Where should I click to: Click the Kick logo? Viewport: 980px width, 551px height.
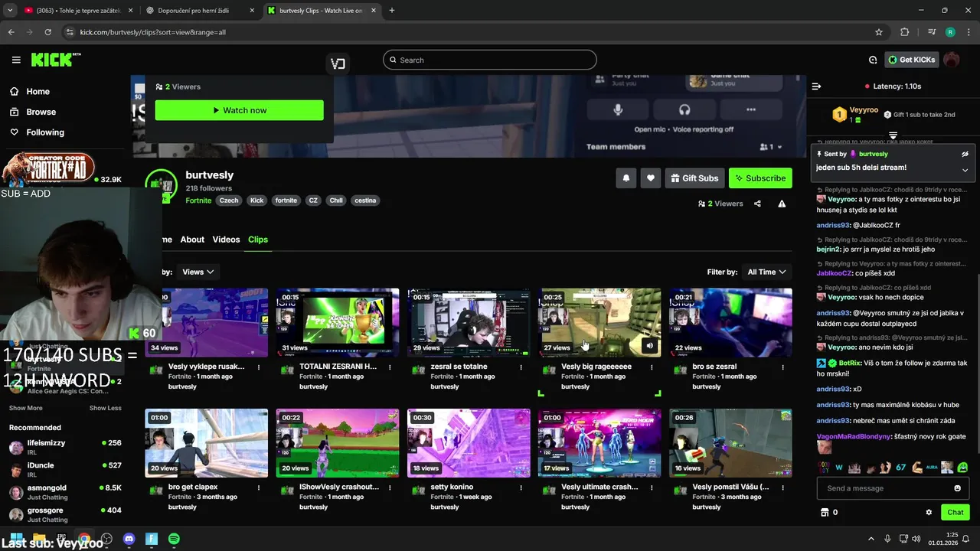(55, 60)
